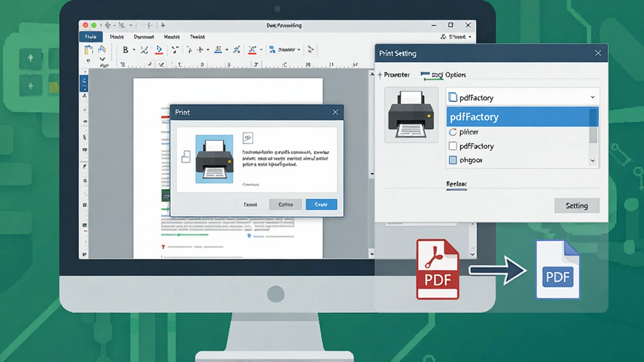Click the red PDF file icon
Image resolution: width=644 pixels, height=362 pixels.
pyautogui.click(x=438, y=269)
